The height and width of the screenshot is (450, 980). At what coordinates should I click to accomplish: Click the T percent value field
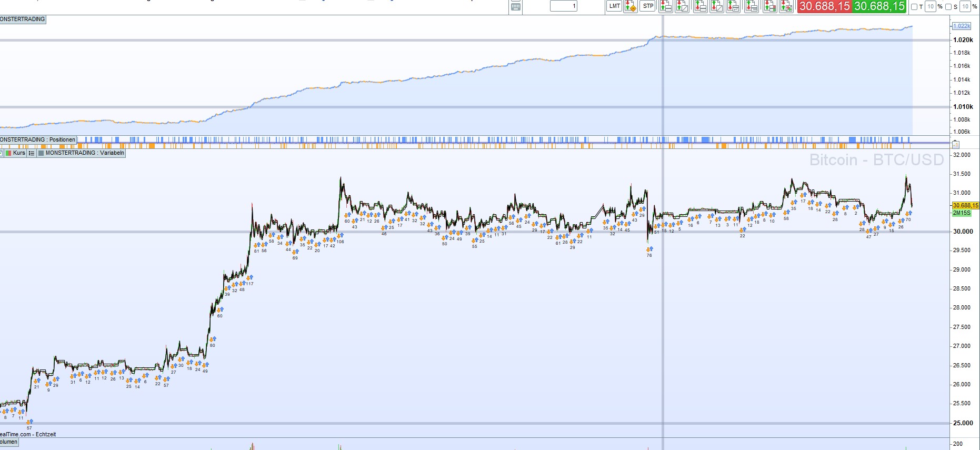point(931,7)
